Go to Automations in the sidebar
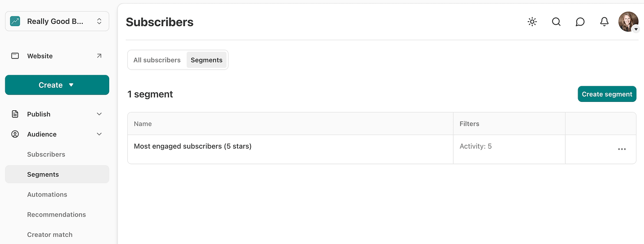The width and height of the screenshot is (644, 244). 47,194
